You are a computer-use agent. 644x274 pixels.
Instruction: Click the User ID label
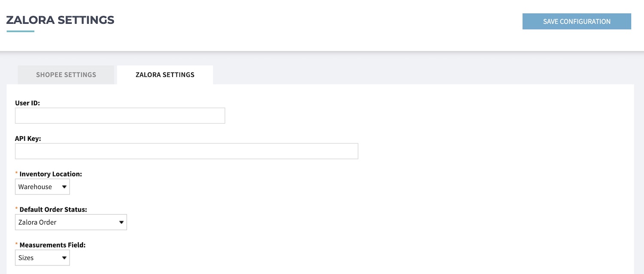click(27, 103)
